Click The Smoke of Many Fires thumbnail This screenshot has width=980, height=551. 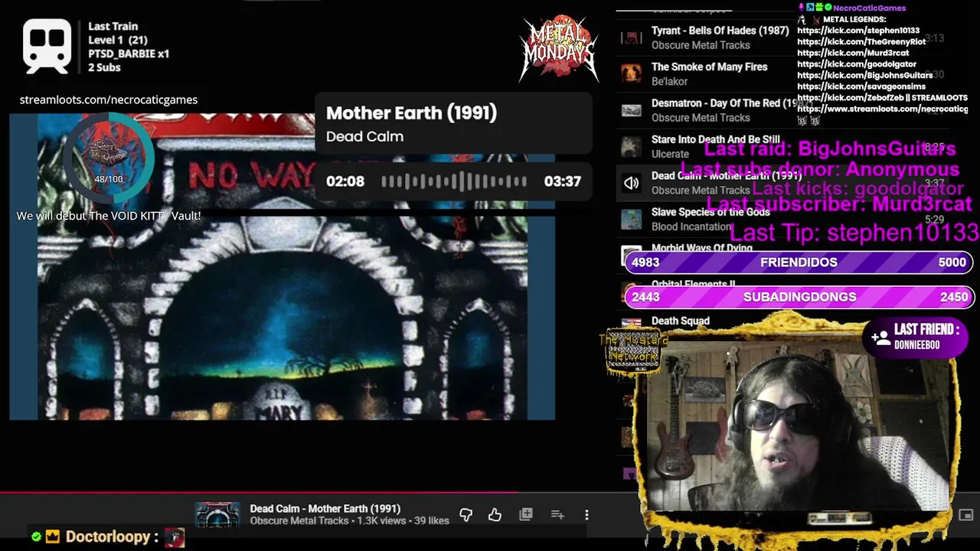[631, 73]
